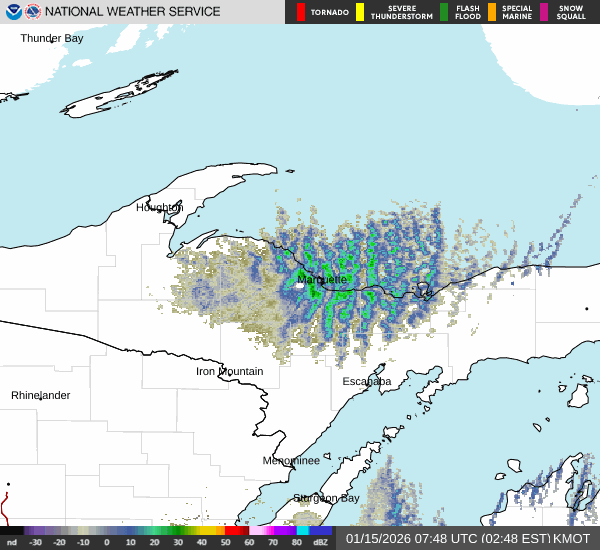Click the white radar site marker near Marquette
This screenshot has height=550, width=600.
(x=300, y=285)
